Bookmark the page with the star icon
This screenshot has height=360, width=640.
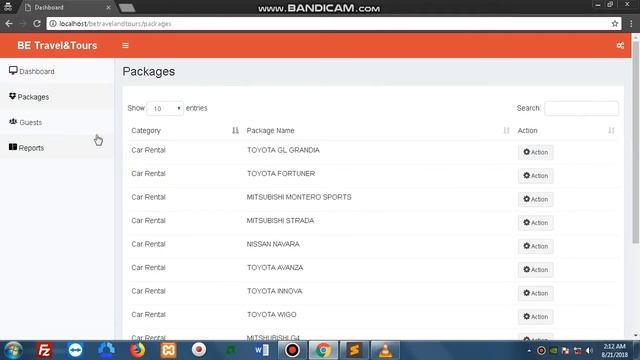pyautogui.click(x=615, y=24)
